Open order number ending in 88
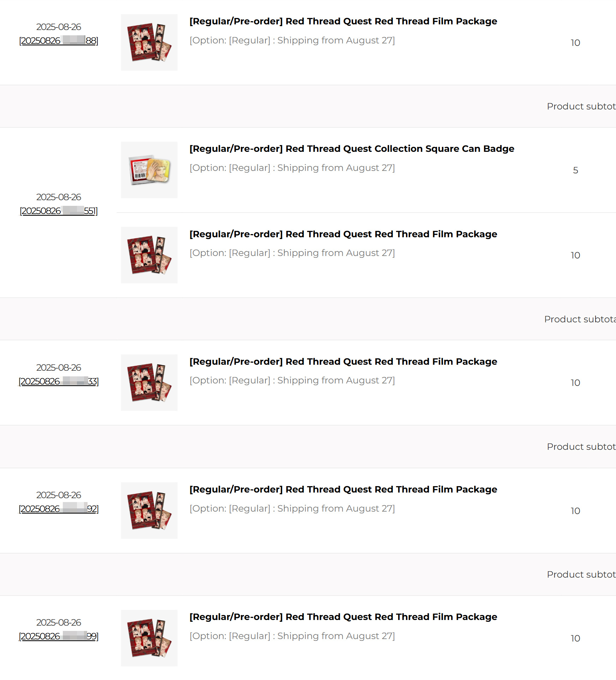 [59, 41]
